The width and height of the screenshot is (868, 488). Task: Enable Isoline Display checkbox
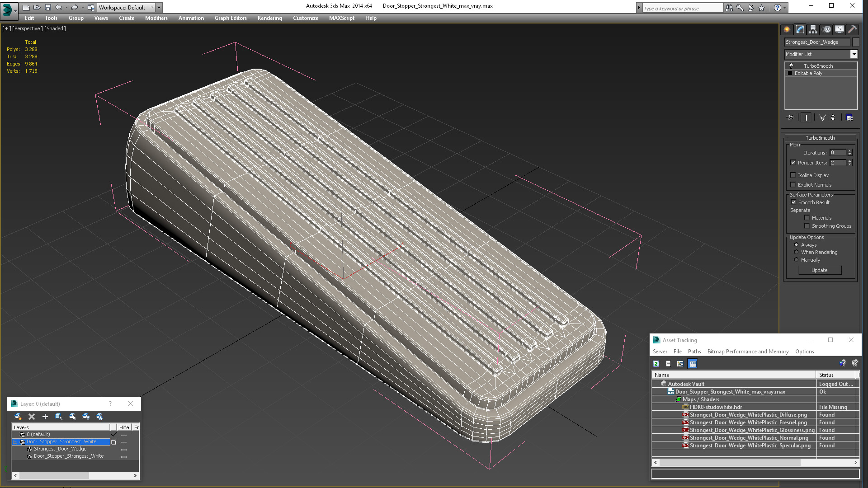point(793,175)
